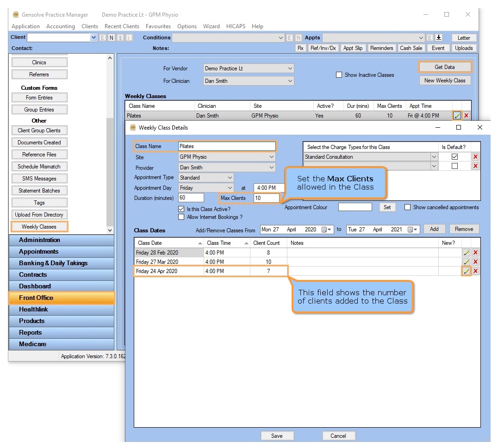498x448 pixels.
Task: Delete the Friday 27 Mar 2020 class date
Action: click(x=475, y=262)
